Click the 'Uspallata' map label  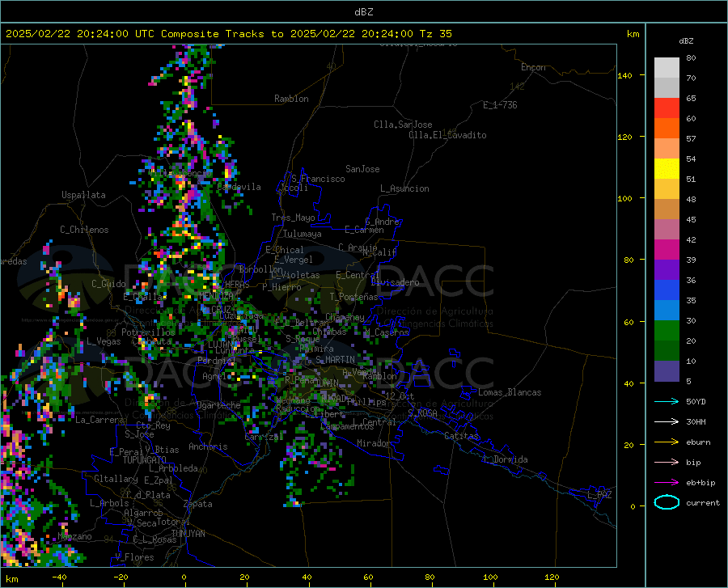pyautogui.click(x=83, y=195)
